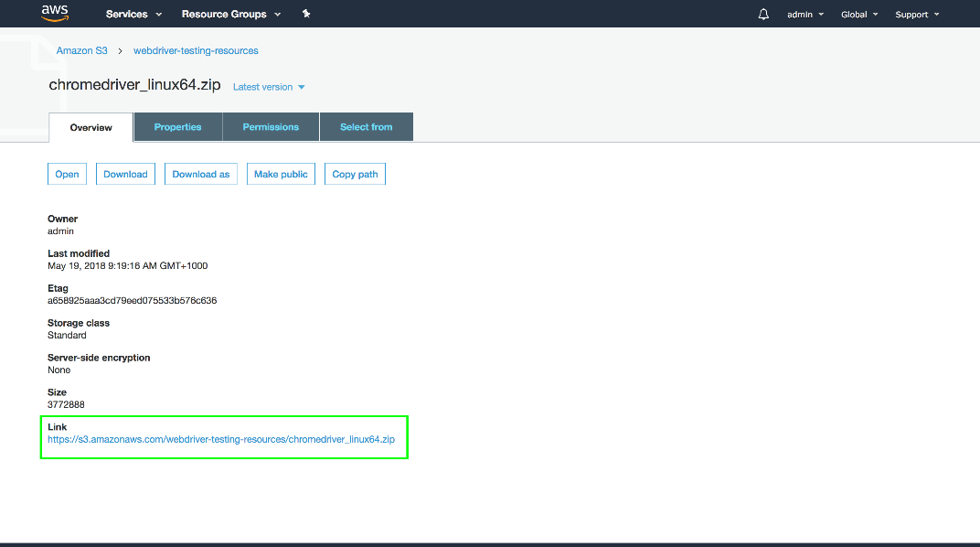Open the chromedriver_linux64.zip S3 object link

click(x=221, y=439)
